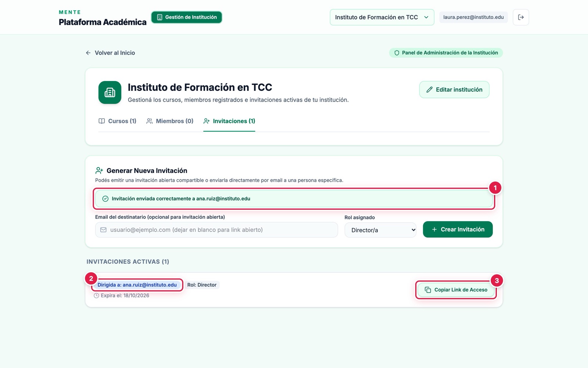Screen dimensions: 588x368
Task: Click the Gestión de Institución button
Action: coord(187,17)
